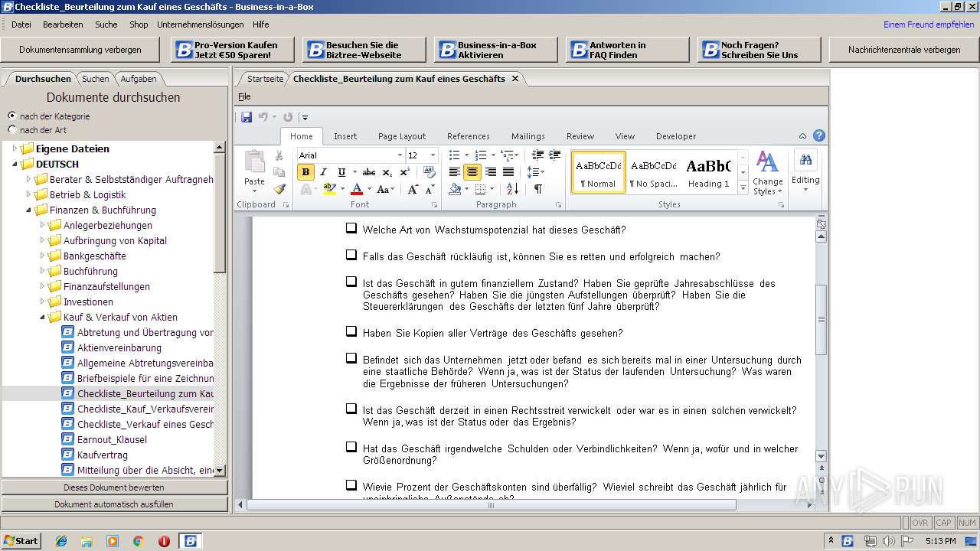Image resolution: width=980 pixels, height=551 pixels.
Task: Click the Cut scissors icon
Action: [279, 155]
